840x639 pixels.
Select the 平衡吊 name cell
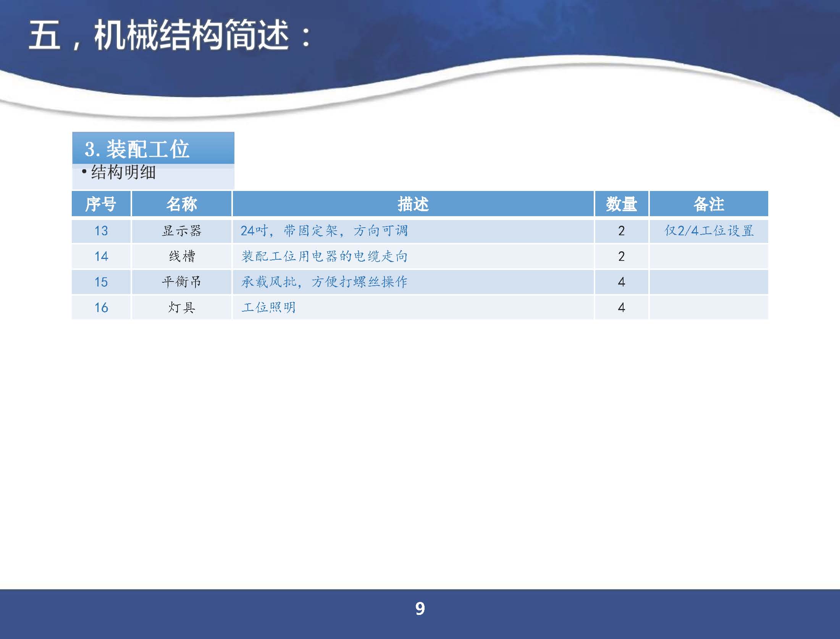tap(182, 282)
